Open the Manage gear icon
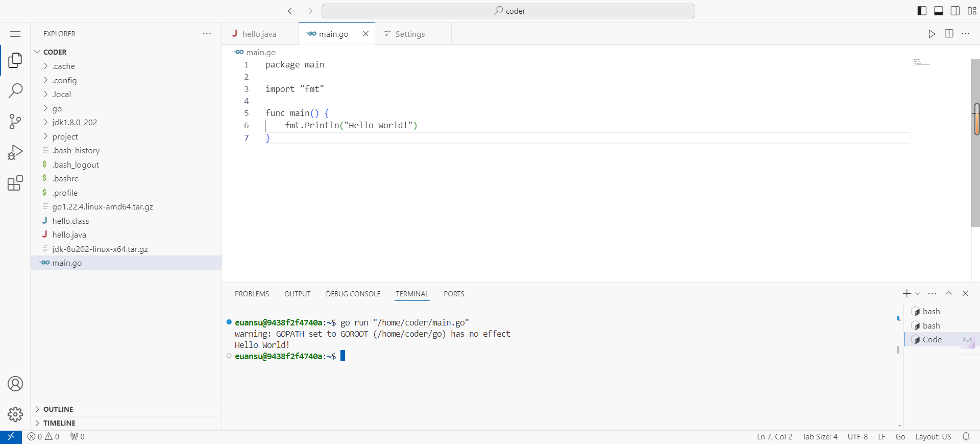980x444 pixels. (15, 414)
